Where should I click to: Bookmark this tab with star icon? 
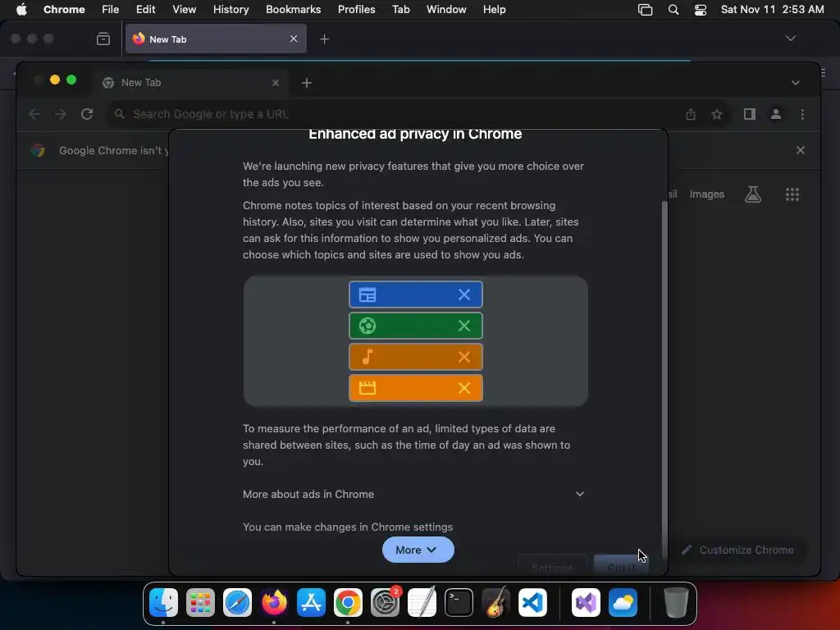(x=717, y=114)
